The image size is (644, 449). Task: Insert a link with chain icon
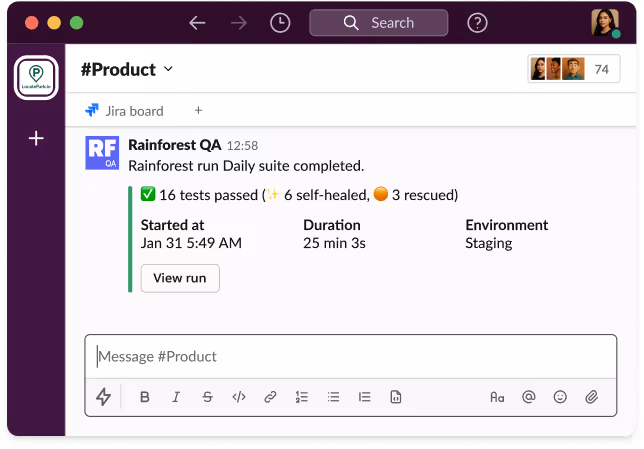click(x=270, y=397)
